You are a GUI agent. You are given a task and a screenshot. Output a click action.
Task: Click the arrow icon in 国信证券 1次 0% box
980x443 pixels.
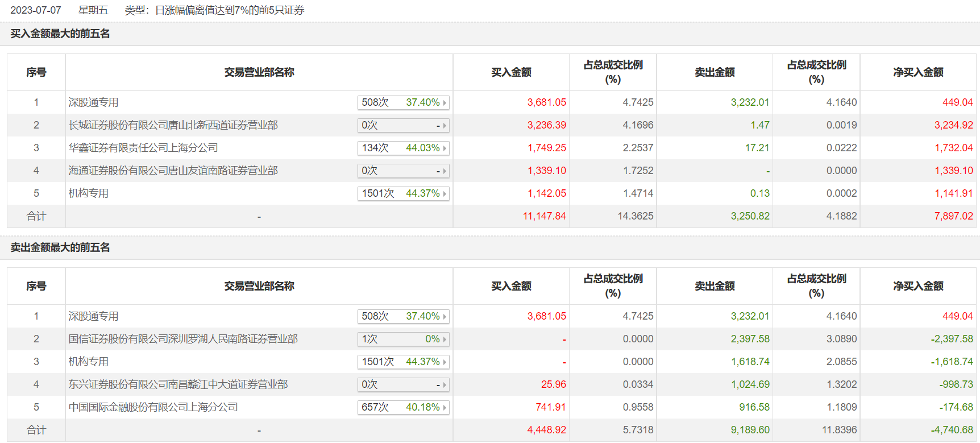click(445, 340)
